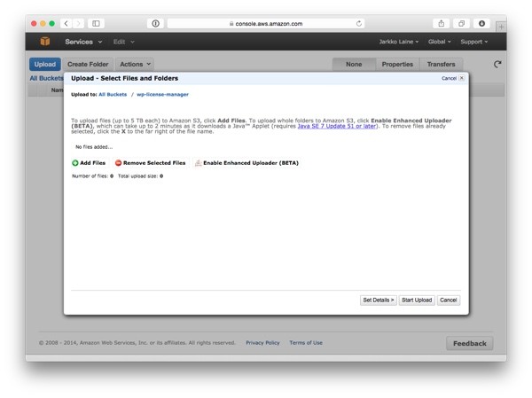Image resolution: width=532 pixels, height=398 pixels.
Task: Click the Java Enhanced Uploader icon
Action: coord(198,163)
